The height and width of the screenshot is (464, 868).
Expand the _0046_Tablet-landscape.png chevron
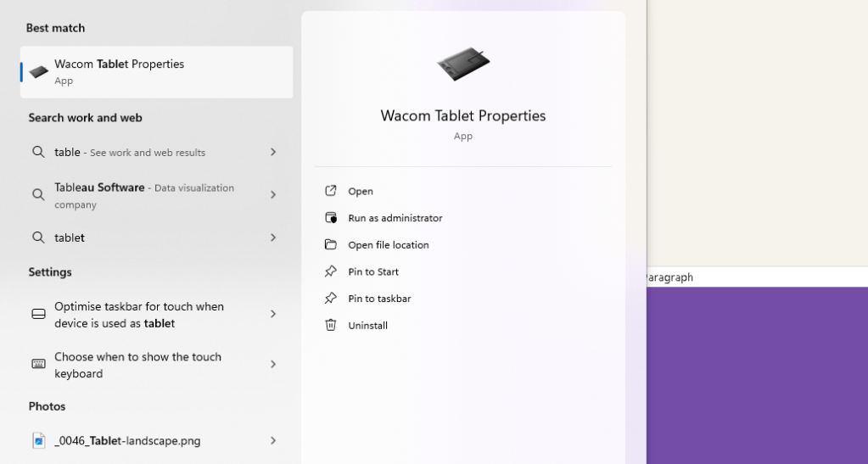(273, 441)
